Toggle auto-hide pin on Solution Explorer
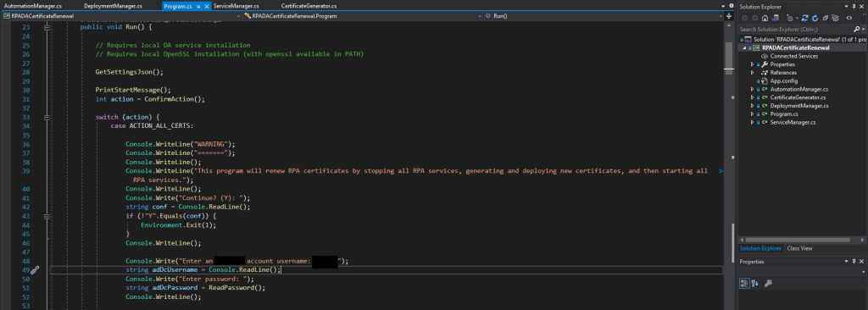This screenshot has width=868, height=310. point(854,6)
